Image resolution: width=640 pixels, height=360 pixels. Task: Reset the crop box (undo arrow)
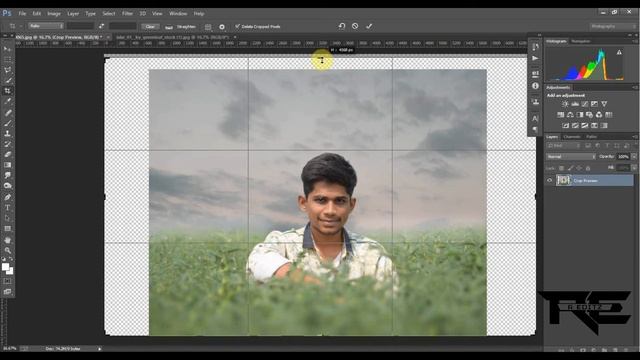point(342,26)
